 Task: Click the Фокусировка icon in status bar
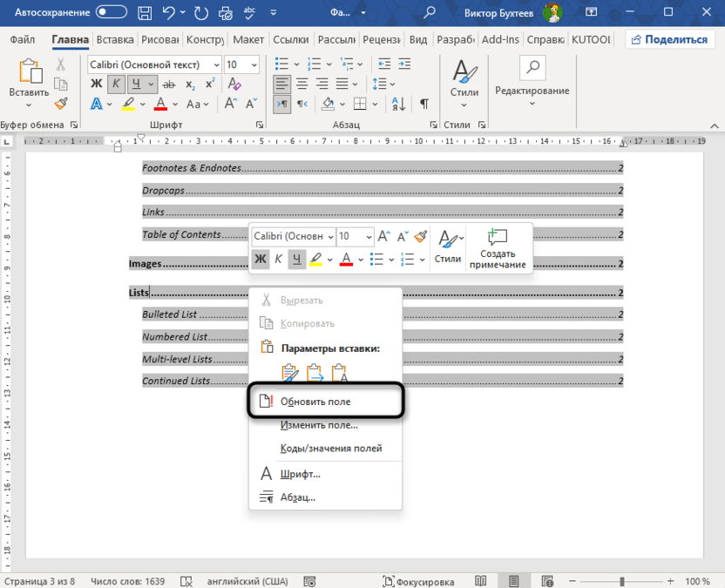click(390, 581)
